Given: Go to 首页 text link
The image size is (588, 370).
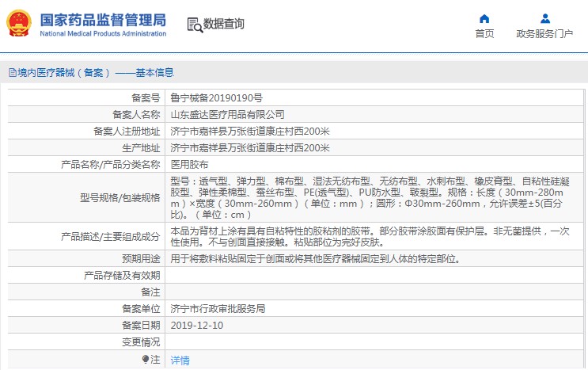Looking at the screenshot, I should tap(484, 34).
